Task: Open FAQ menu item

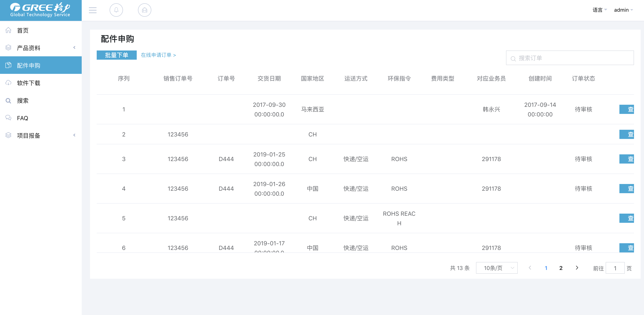Action: [41, 118]
